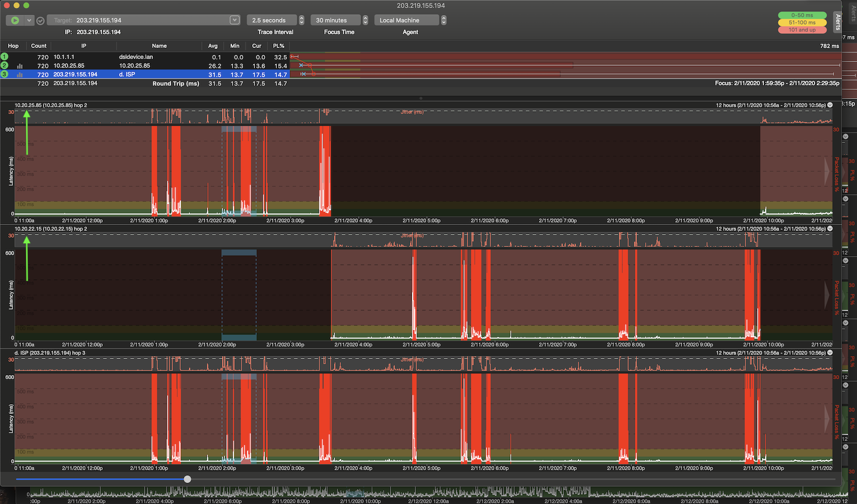Open time range menu on 10.20.25.85 graph

click(830, 105)
